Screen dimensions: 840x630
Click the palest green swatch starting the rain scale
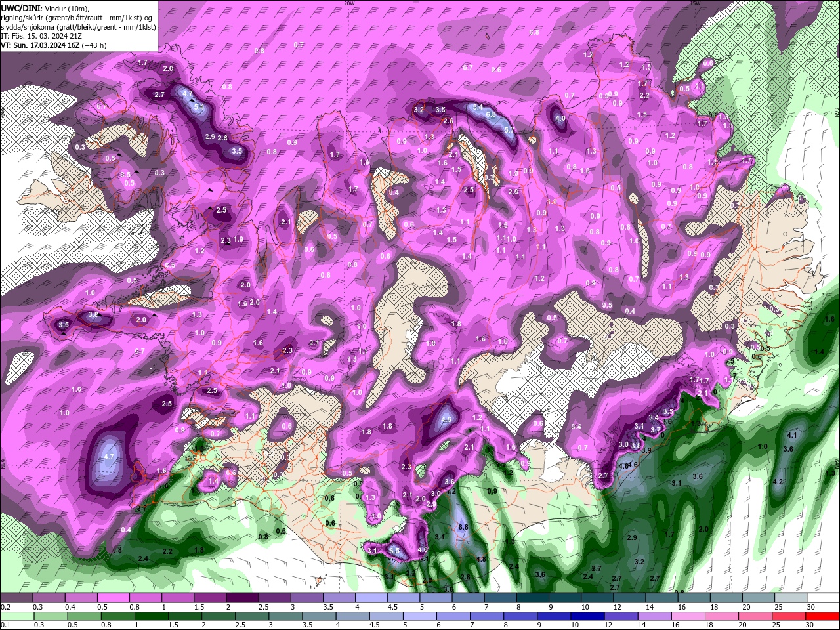[x=18, y=616]
